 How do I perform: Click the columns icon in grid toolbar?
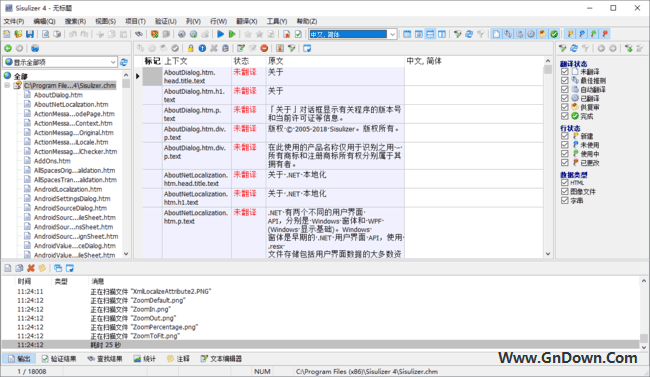(280, 49)
